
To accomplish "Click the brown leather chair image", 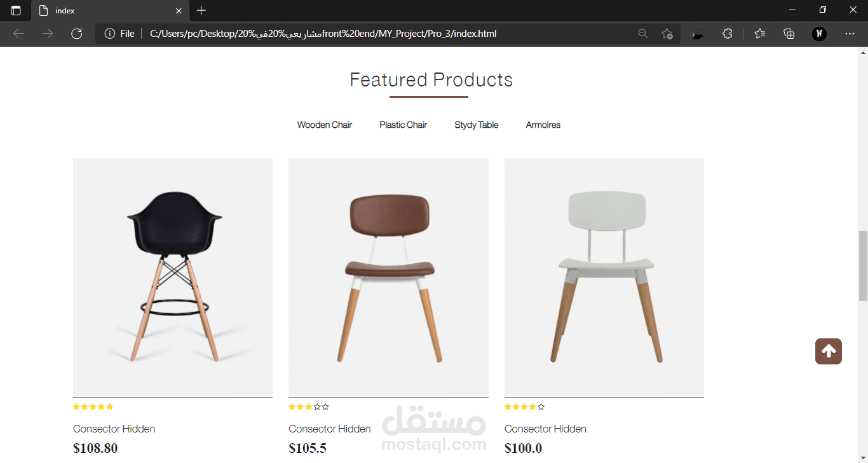I will tap(388, 277).
